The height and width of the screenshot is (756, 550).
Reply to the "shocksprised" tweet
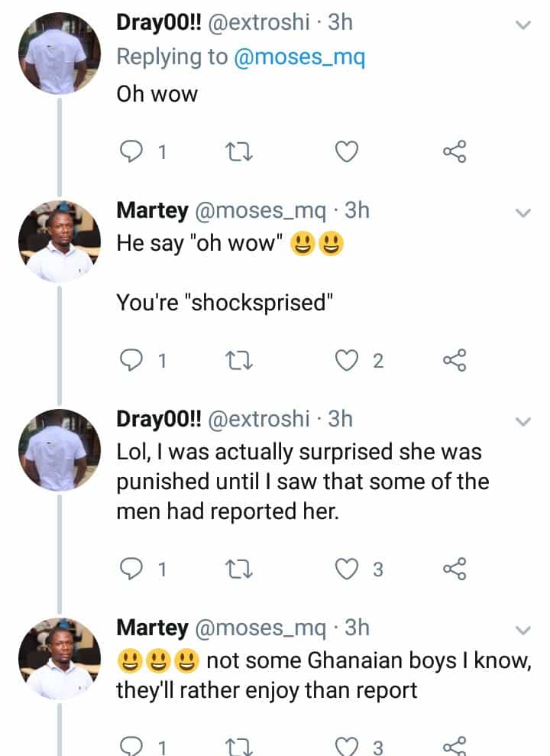pos(133,361)
